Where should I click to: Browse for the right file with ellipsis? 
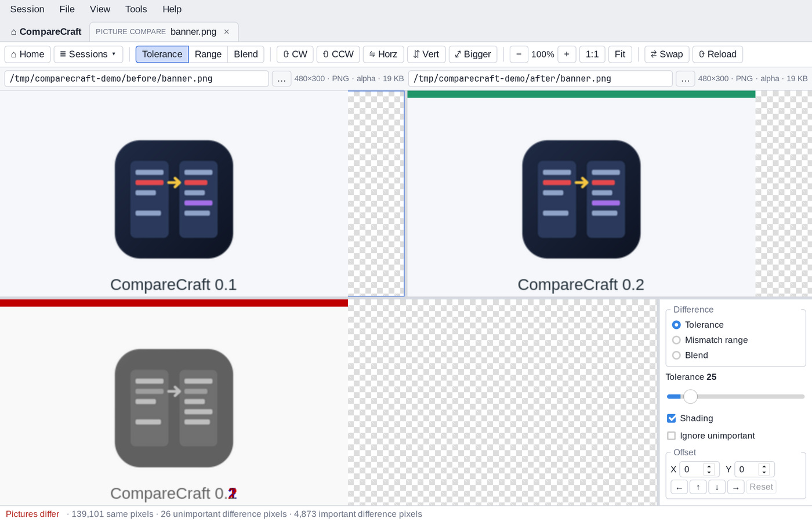(685, 78)
